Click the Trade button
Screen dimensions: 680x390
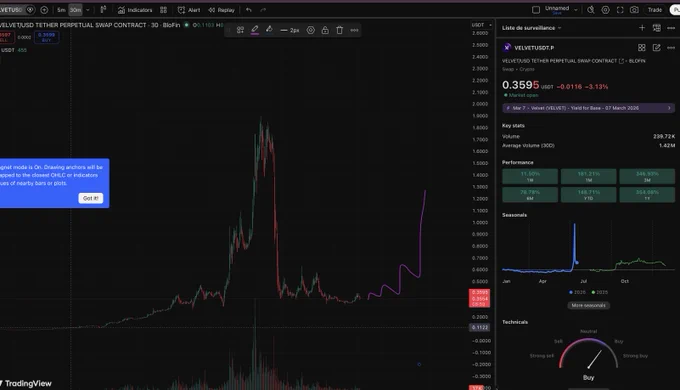click(x=655, y=10)
